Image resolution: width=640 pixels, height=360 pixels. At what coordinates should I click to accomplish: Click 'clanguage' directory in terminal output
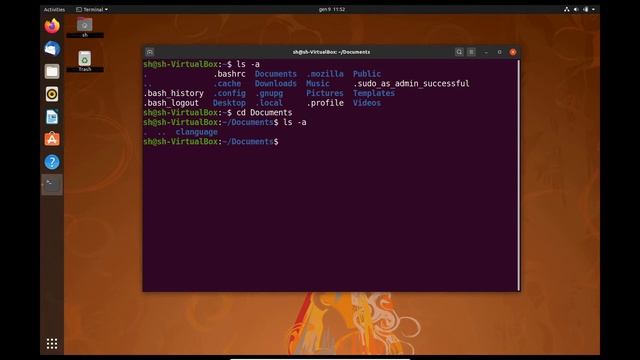pos(197,132)
